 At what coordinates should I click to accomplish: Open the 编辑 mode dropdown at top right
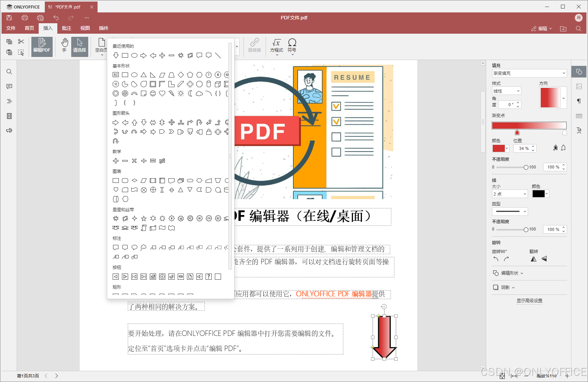(x=542, y=29)
